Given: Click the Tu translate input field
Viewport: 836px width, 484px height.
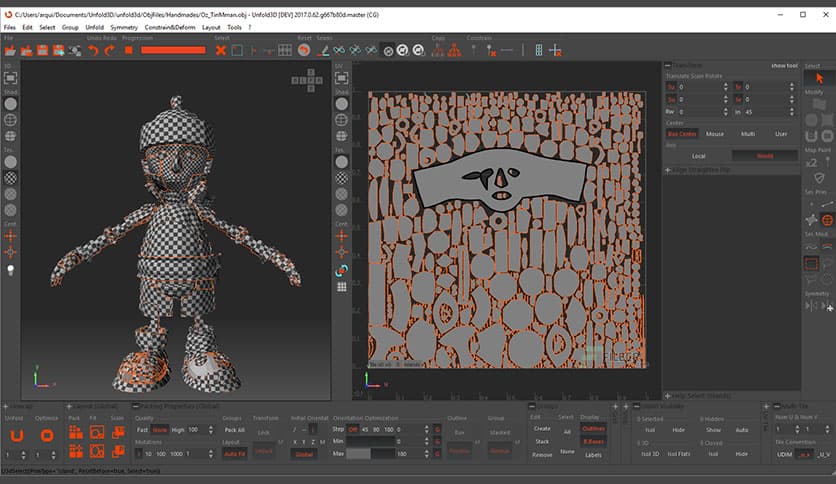Looking at the screenshot, I should [x=701, y=87].
